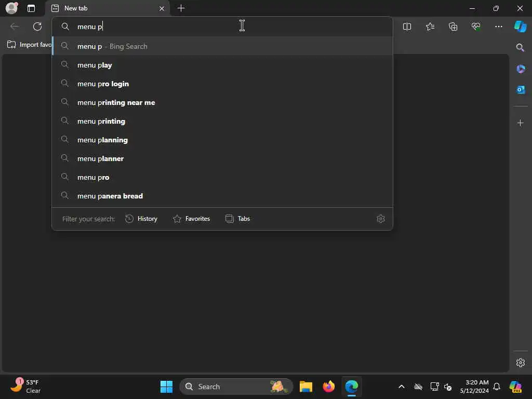Select the 'menu play' suggestion
Viewport: 532px width, 399px height.
222,65
